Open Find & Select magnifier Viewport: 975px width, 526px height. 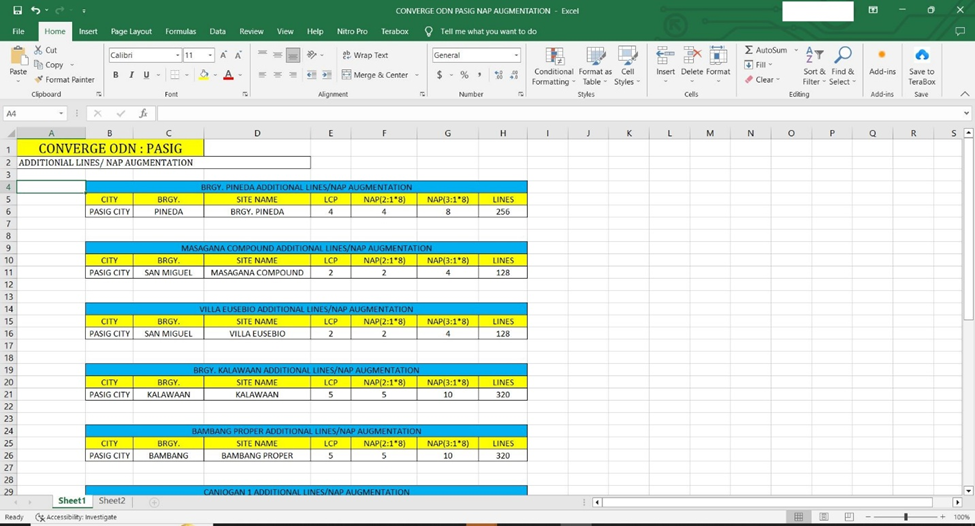point(843,55)
